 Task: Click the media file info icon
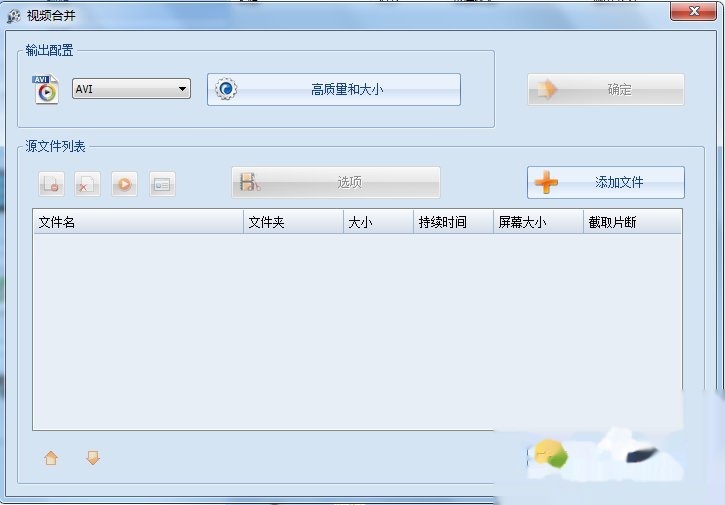162,184
